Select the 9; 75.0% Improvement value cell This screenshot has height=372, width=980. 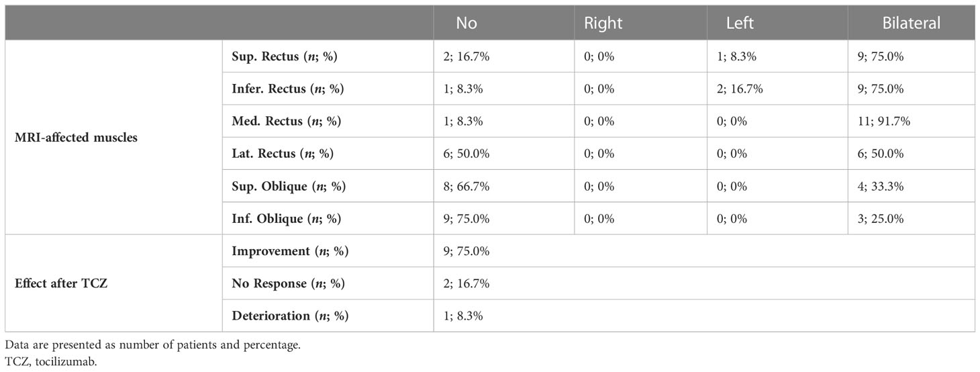click(x=464, y=251)
